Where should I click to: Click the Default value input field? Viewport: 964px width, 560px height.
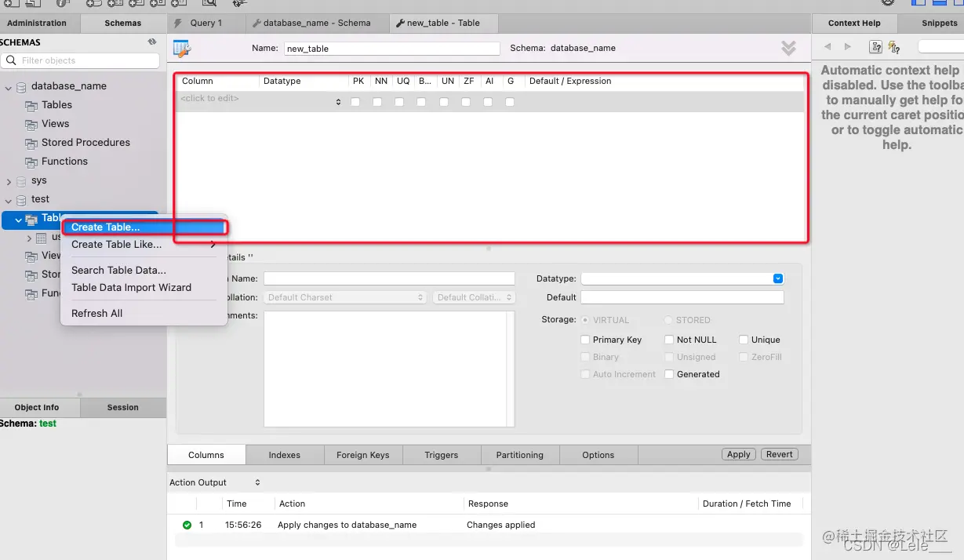682,297
